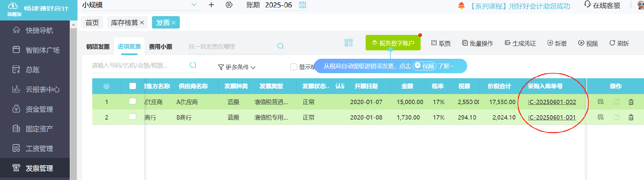This screenshot has height=180, width=644.
Task: Open the 账期 calendar picker icon
Action: [303, 5]
